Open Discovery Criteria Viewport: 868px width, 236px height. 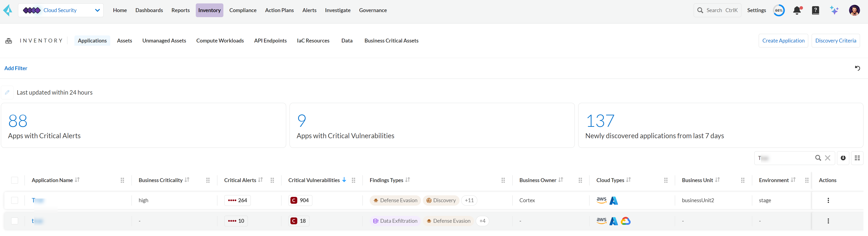coord(836,40)
